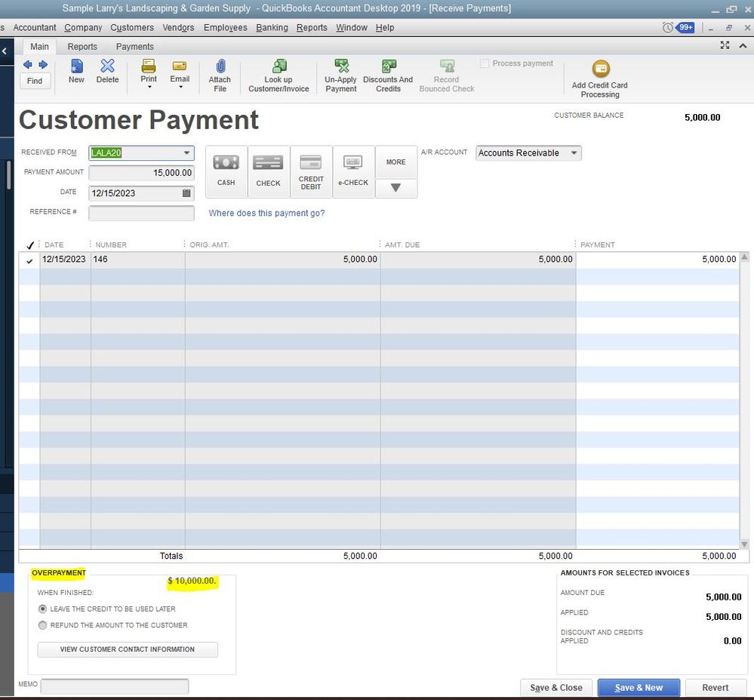Select Refund the amount to the customer

[42, 625]
